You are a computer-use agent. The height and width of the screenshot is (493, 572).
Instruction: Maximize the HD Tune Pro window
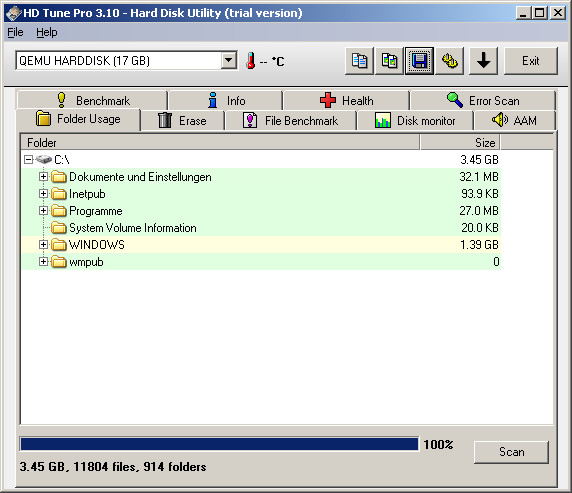[540, 13]
